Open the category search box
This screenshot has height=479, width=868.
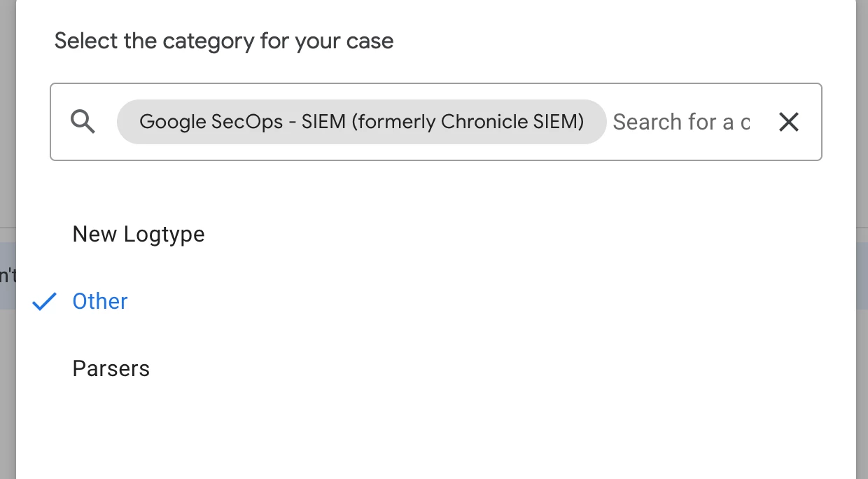pyautogui.click(x=435, y=122)
